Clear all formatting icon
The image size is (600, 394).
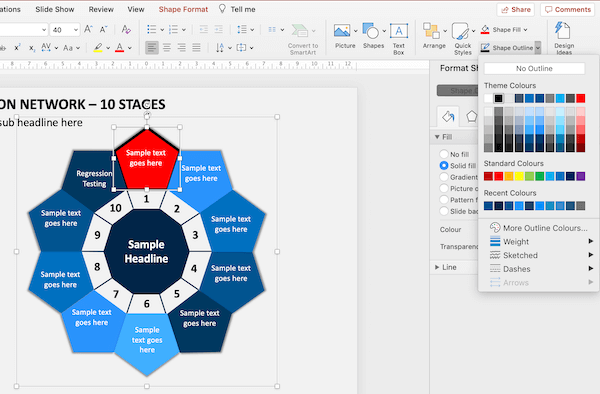(x=126, y=29)
